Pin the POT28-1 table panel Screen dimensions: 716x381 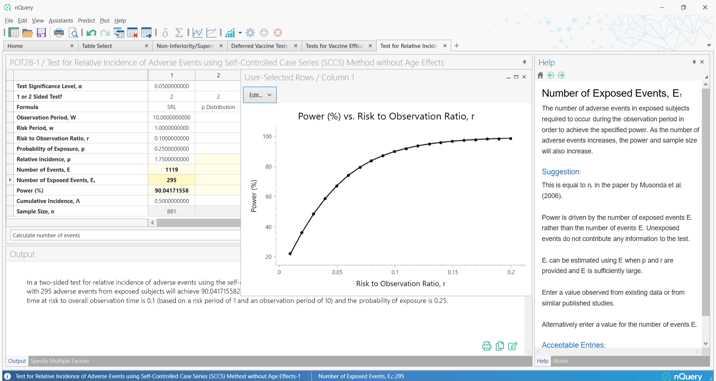pos(524,62)
